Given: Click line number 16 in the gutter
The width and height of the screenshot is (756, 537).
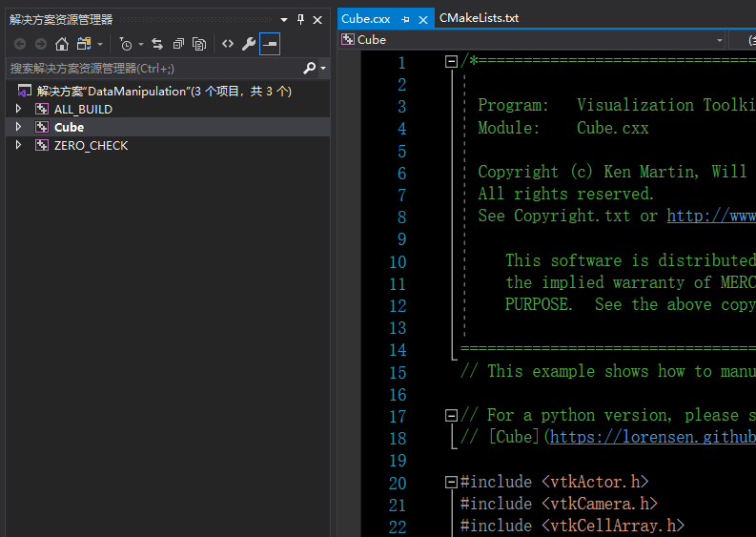Looking at the screenshot, I should (398, 395).
